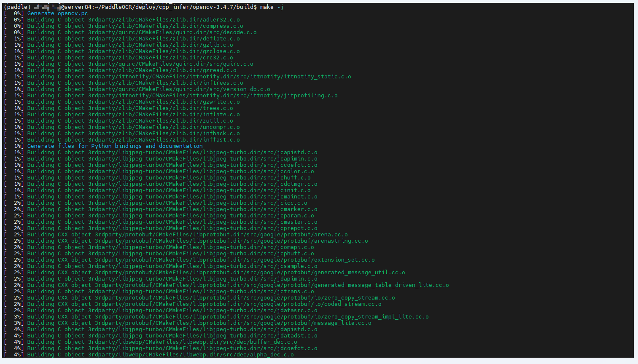Select the jcphuff.c.o build line

(159, 254)
